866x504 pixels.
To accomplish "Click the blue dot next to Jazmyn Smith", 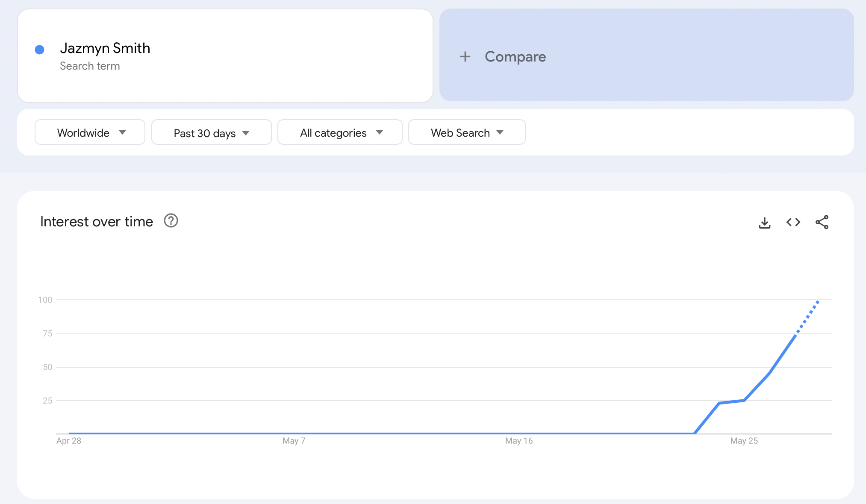I will pos(39,50).
